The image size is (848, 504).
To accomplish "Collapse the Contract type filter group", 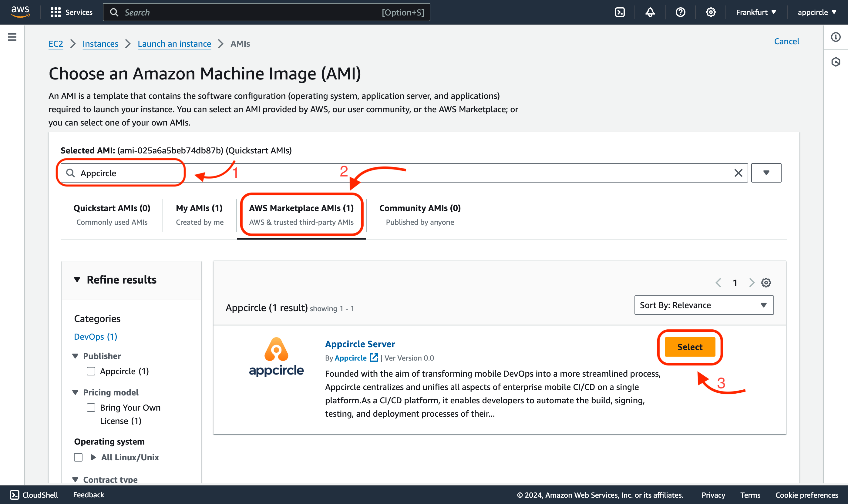I will pos(76,479).
